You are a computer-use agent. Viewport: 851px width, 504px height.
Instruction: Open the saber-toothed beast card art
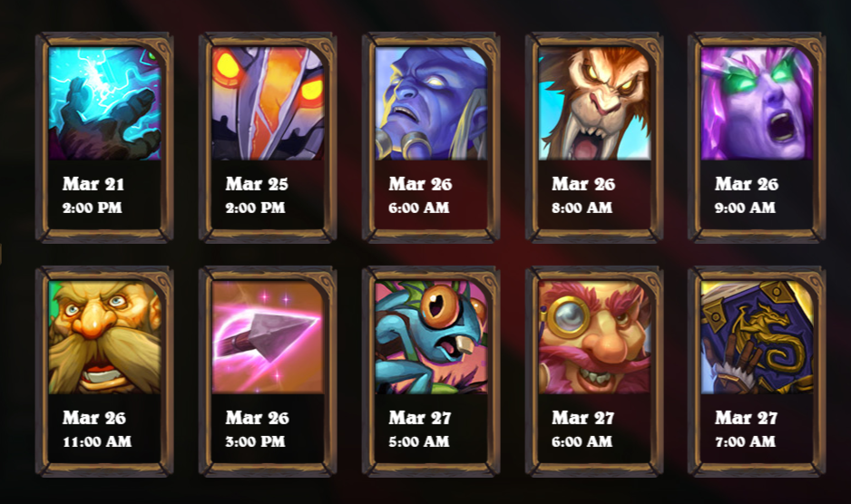[594, 103]
